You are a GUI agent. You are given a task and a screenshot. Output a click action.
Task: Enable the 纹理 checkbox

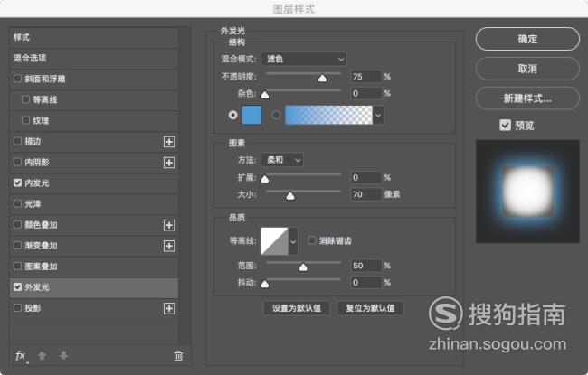tap(25, 120)
